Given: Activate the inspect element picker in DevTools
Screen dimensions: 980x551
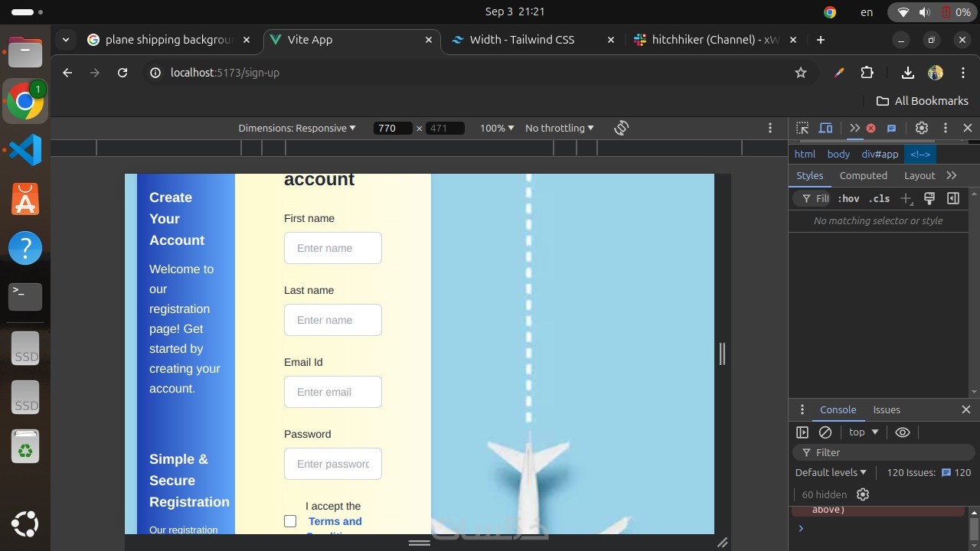Looking at the screenshot, I should (802, 128).
